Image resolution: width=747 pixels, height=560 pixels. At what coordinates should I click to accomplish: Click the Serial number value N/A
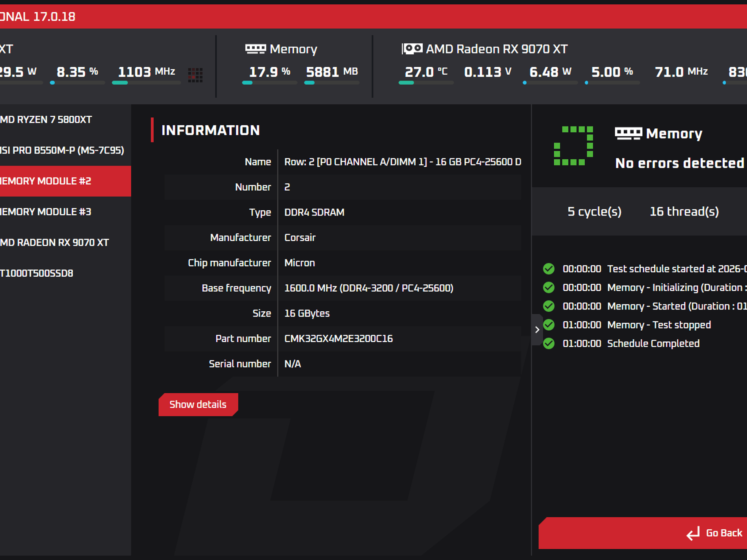point(293,364)
